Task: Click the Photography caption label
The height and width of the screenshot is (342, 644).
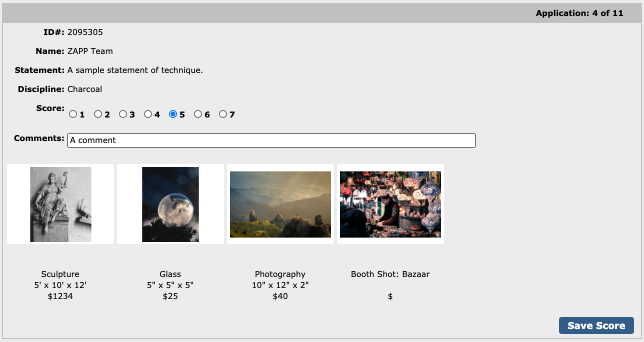Action: (280, 274)
